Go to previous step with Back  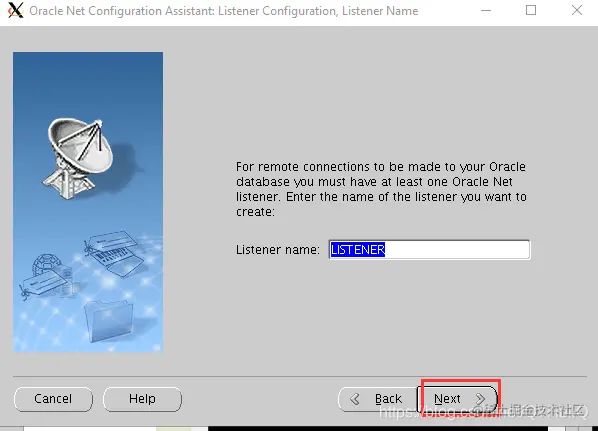tap(377, 399)
